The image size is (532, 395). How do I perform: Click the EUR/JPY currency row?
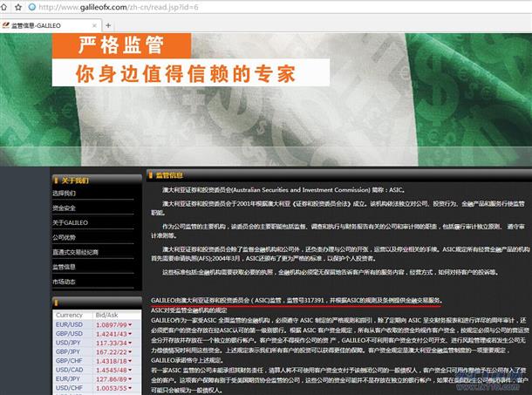coord(97,378)
